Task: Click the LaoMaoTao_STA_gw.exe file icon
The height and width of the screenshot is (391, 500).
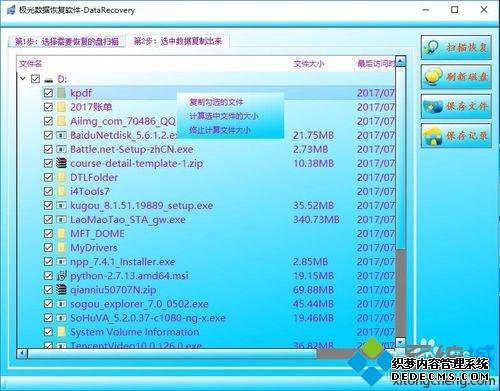Action: pos(61,219)
